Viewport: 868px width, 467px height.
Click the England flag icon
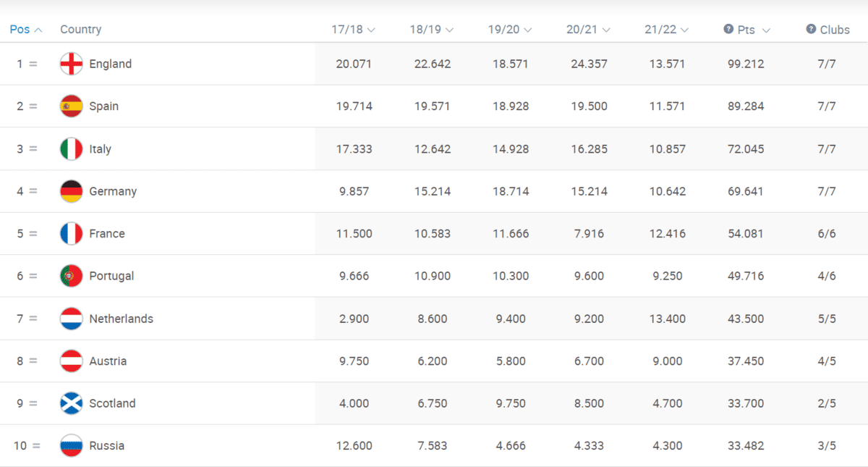71,64
